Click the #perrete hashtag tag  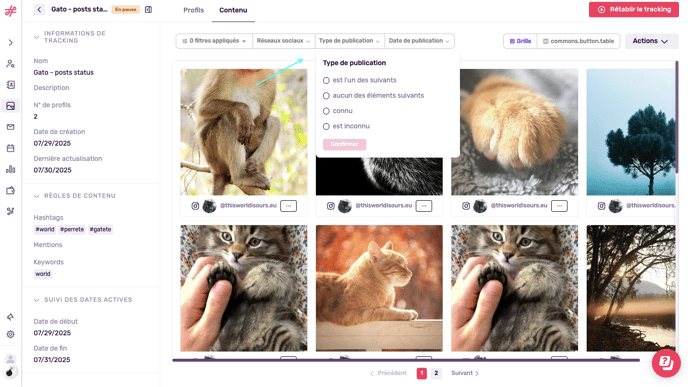72,229
